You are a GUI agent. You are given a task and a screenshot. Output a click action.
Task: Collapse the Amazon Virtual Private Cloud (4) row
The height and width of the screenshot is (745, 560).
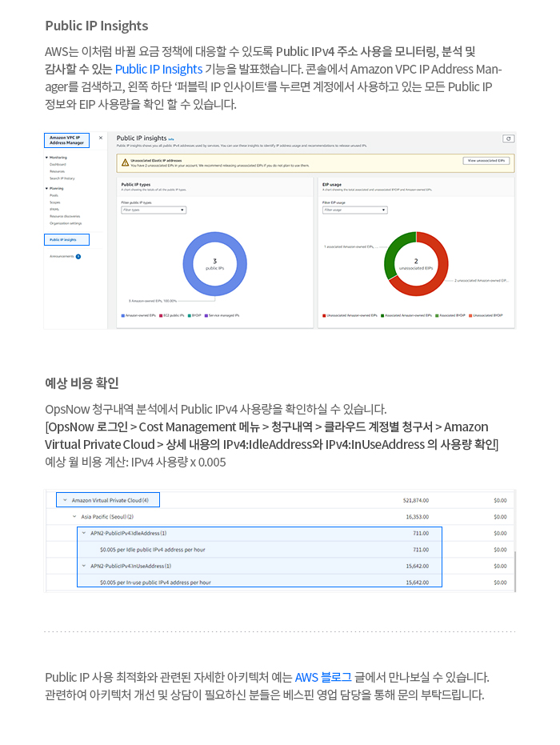click(65, 500)
